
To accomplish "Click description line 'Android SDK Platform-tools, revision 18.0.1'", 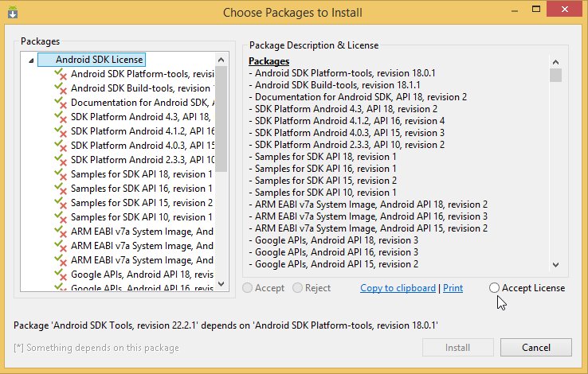I will point(342,73).
